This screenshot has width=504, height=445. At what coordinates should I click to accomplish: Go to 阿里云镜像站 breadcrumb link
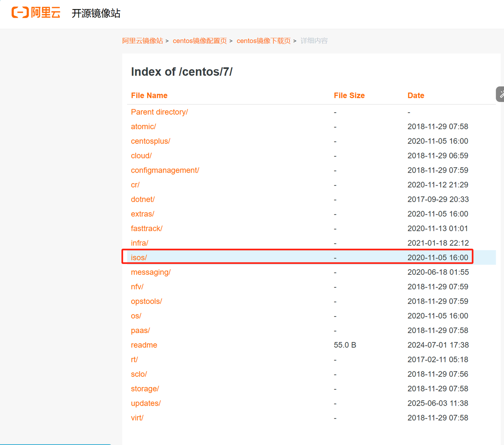[x=143, y=41]
